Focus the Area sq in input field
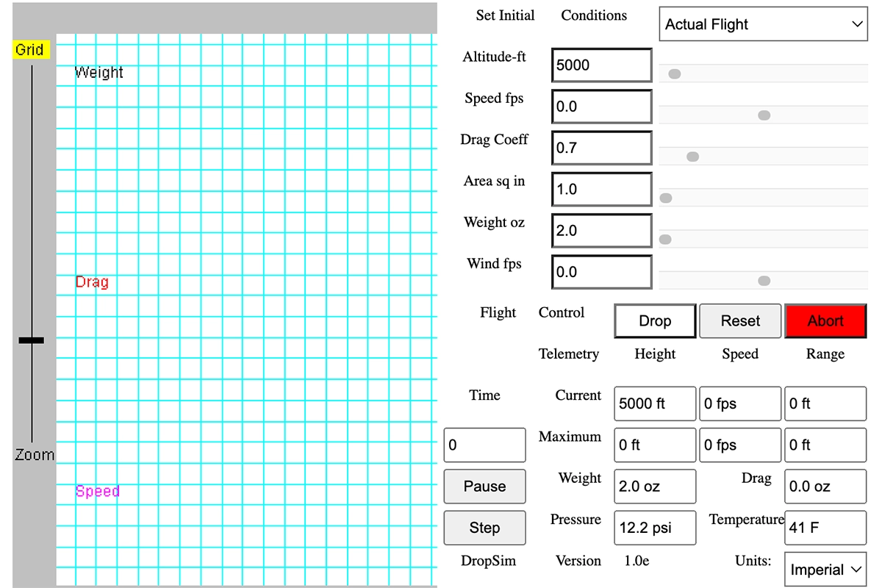Image resolution: width=882 pixels, height=588 pixels. coord(601,190)
